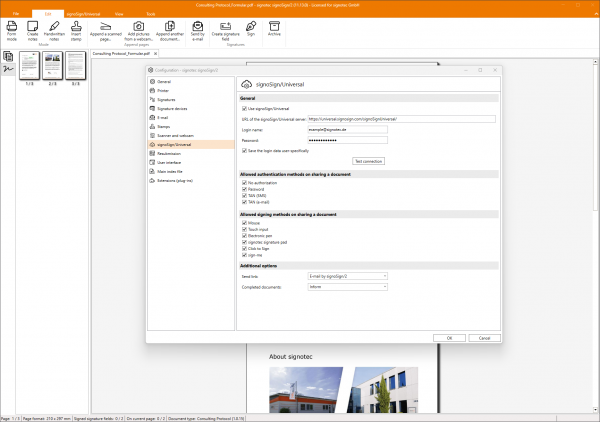Open Scanner and webcam settings

coord(191,135)
